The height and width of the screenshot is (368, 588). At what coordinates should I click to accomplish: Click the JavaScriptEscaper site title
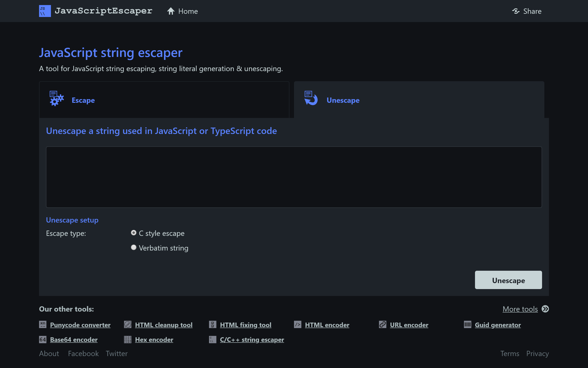click(103, 11)
